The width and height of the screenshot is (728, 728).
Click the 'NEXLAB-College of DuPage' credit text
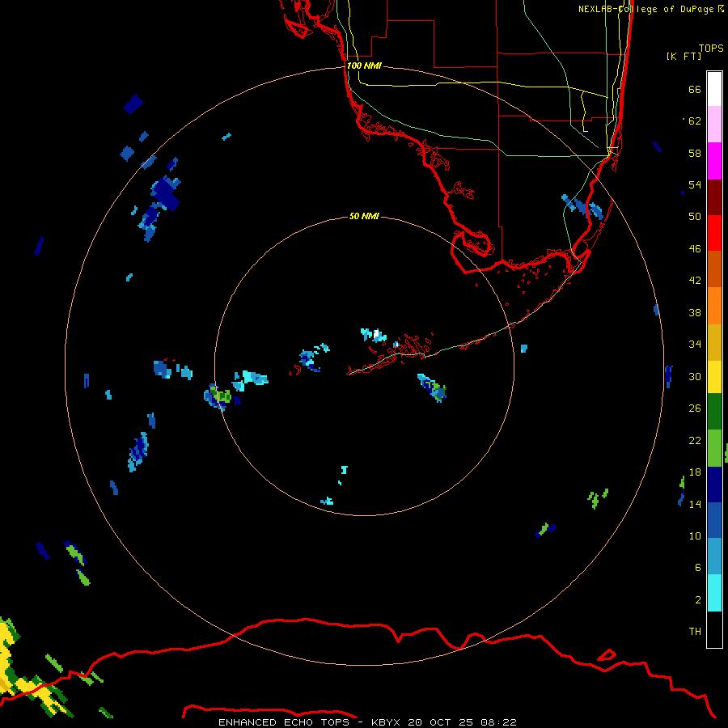coord(645,9)
